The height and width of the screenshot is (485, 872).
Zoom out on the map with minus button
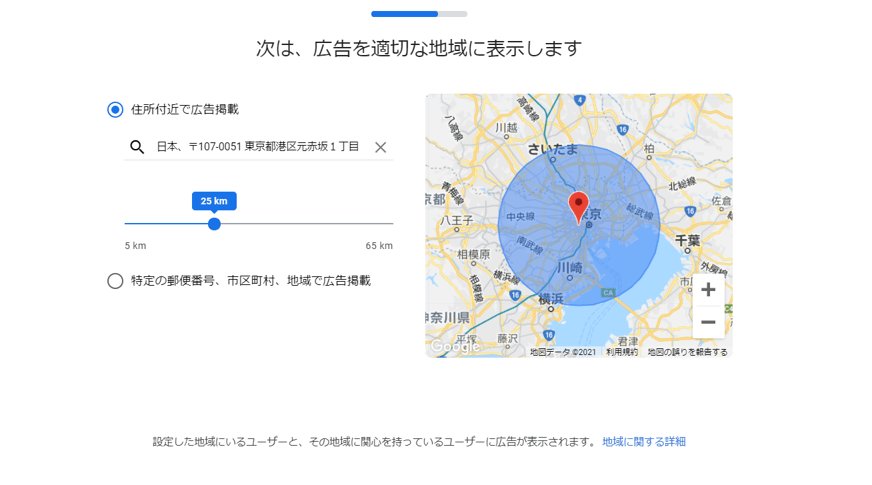708,322
